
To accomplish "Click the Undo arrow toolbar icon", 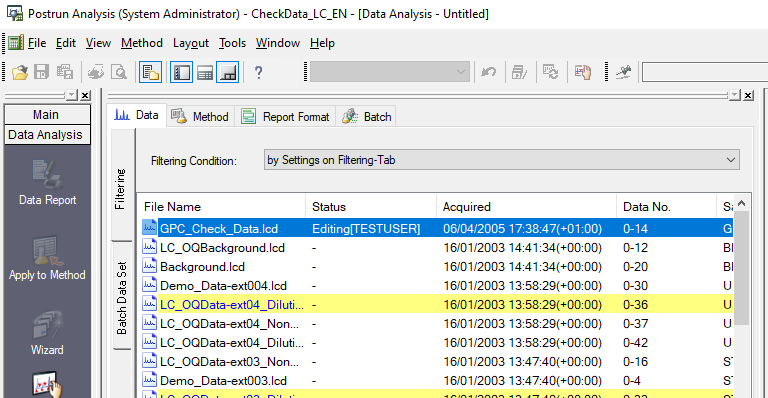I will [488, 72].
